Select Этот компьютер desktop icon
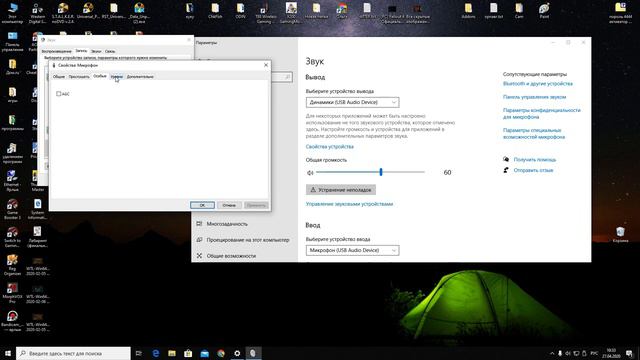 pyautogui.click(x=12, y=12)
